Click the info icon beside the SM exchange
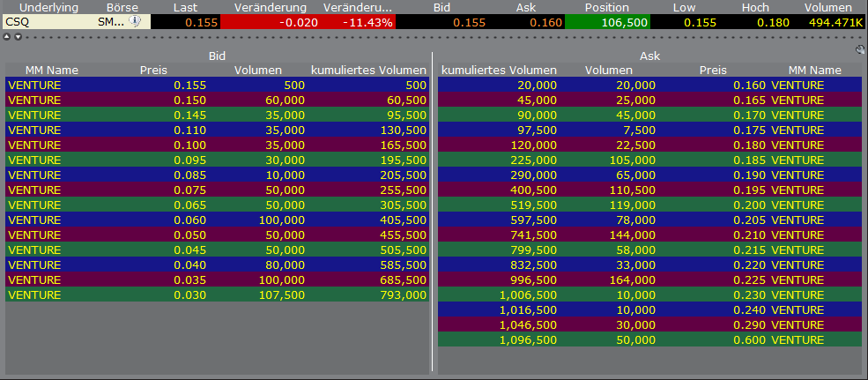 [x=135, y=22]
